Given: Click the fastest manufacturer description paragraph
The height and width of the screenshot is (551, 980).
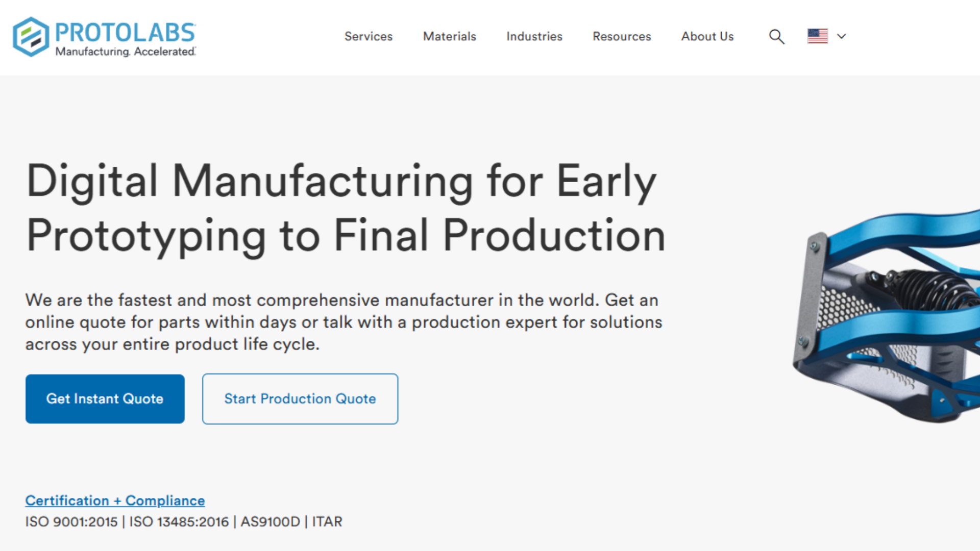Looking at the screenshot, I should (x=344, y=322).
